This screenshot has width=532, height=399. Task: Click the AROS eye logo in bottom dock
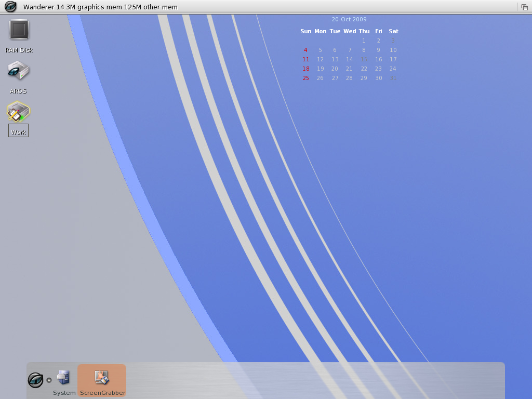pyautogui.click(x=35, y=380)
